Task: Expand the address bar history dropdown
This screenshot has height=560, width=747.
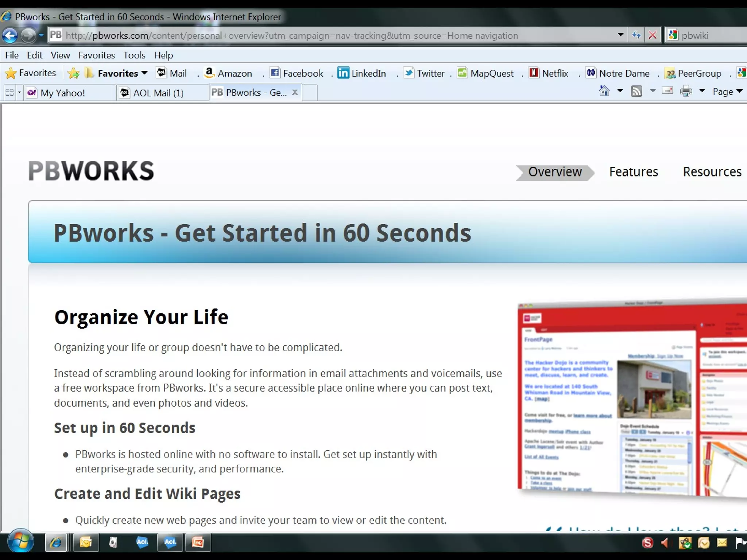Action: pyautogui.click(x=620, y=35)
